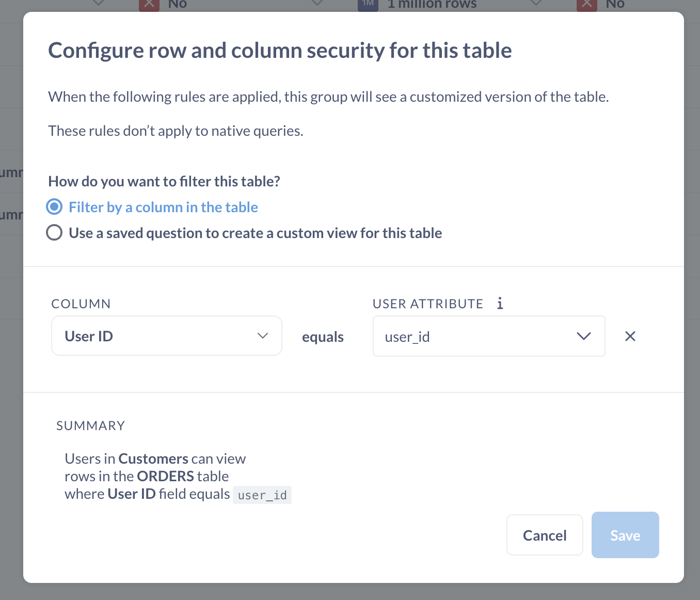Select 'Filter by a column in the table' radio
This screenshot has width=700, height=600.
click(54, 207)
